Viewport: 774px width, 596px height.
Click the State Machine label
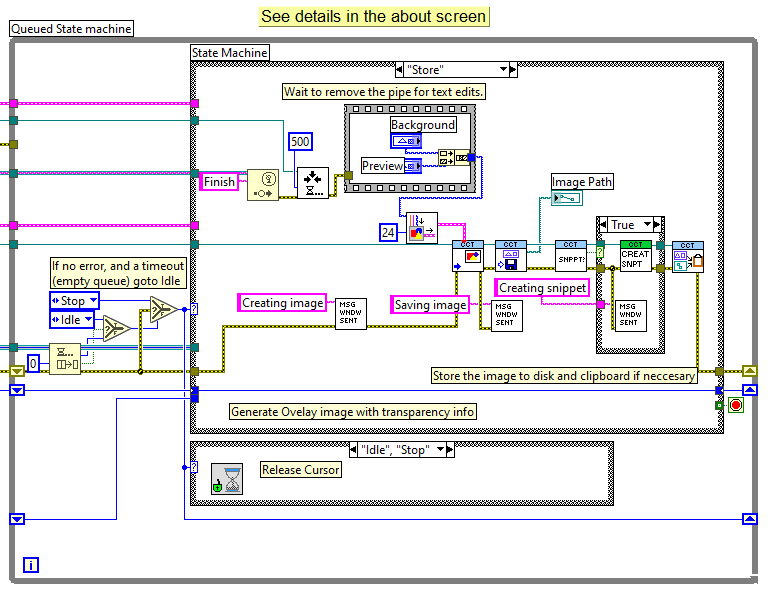[230, 52]
